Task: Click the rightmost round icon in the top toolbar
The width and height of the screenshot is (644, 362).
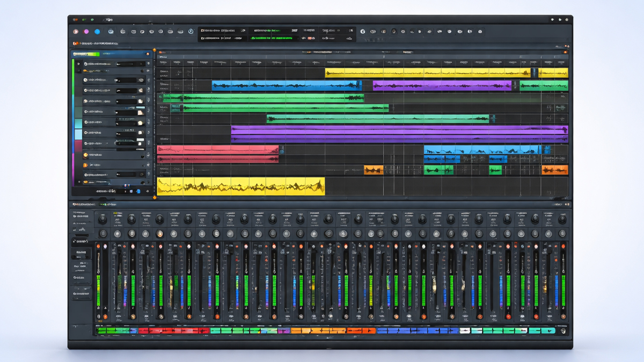Action: tap(480, 32)
